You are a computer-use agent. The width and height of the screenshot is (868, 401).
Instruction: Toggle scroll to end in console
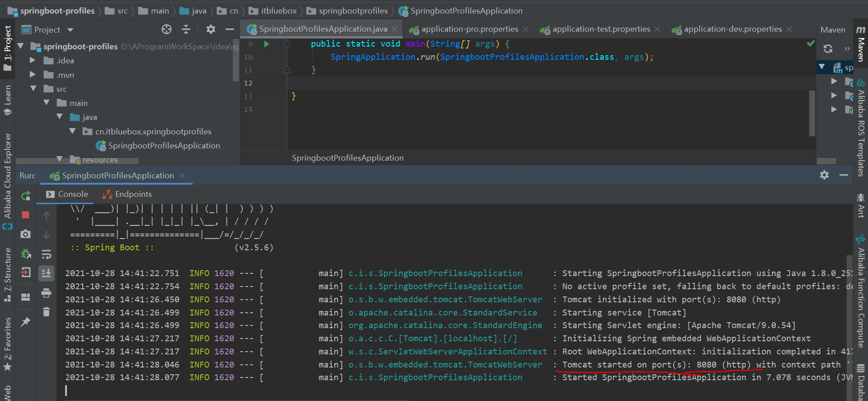46,273
